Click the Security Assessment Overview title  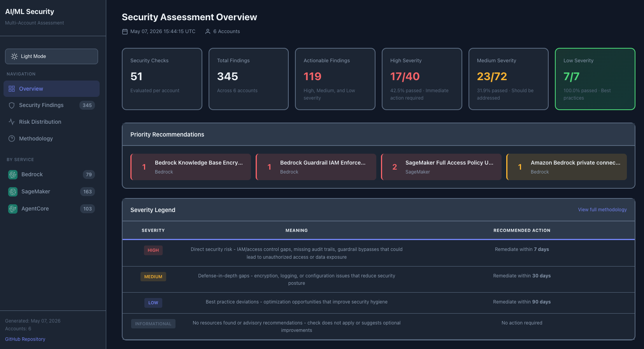tap(190, 17)
